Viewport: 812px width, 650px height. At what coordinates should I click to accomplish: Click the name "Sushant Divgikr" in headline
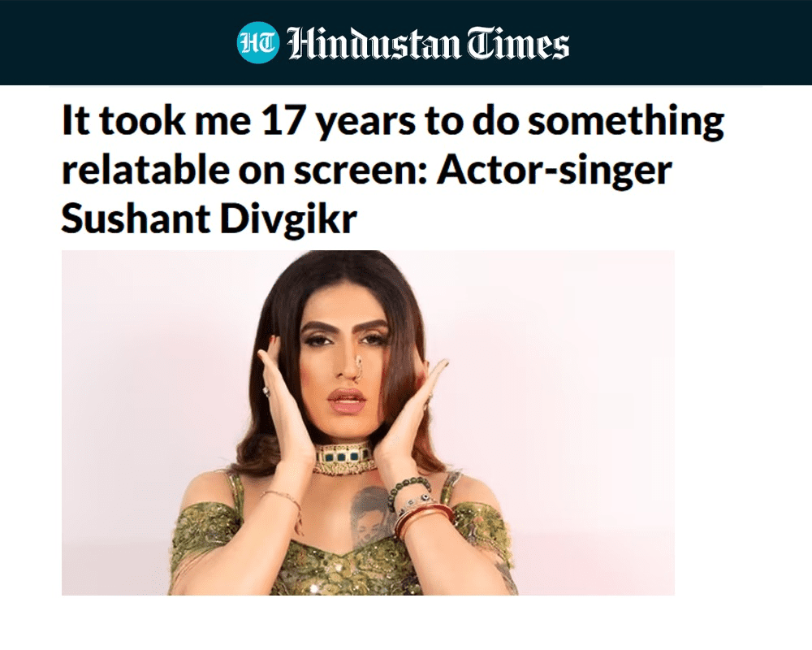(209, 219)
